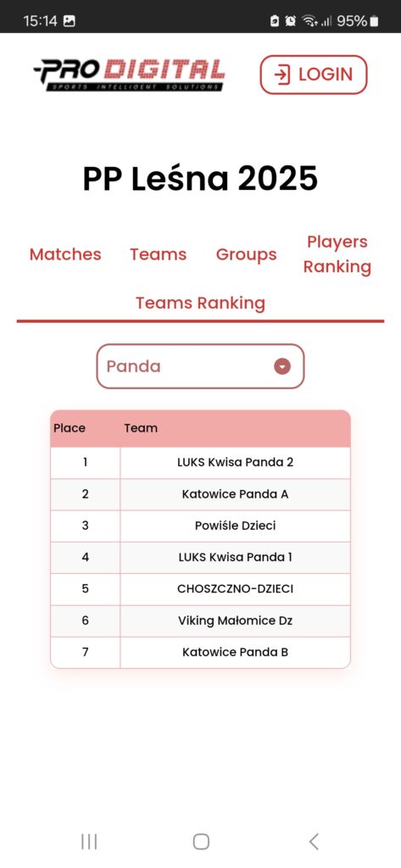This screenshot has height=868, width=401.
Task: Open the Teams tab
Action: [x=159, y=254]
